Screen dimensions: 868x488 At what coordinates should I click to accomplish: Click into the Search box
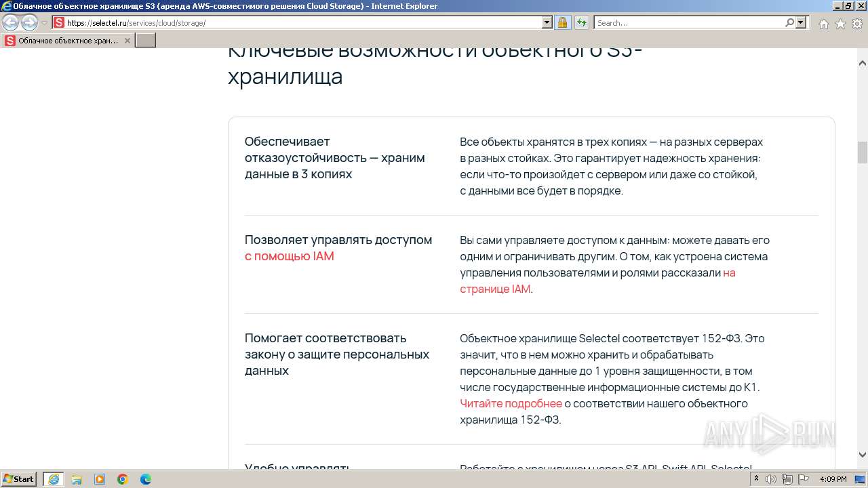click(x=690, y=23)
